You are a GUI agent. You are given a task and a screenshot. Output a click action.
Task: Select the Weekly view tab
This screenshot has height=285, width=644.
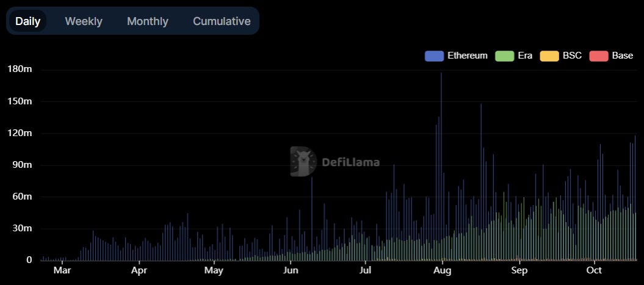click(84, 21)
